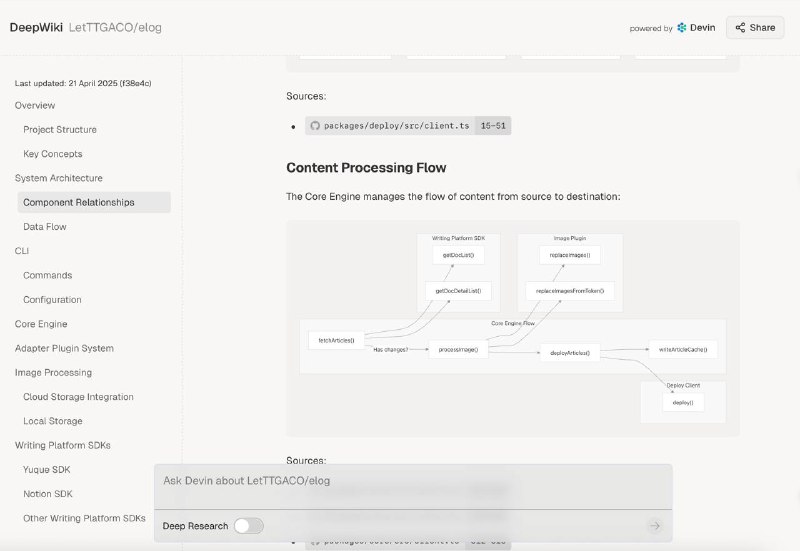Image resolution: width=800 pixels, height=551 pixels.
Task: Open Yuque SDK page
Action: [47, 469]
